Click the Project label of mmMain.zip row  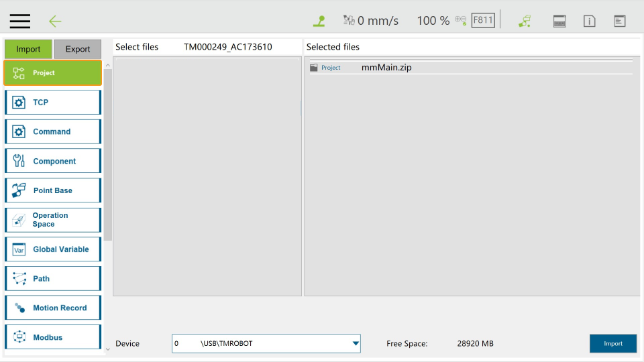coord(331,67)
